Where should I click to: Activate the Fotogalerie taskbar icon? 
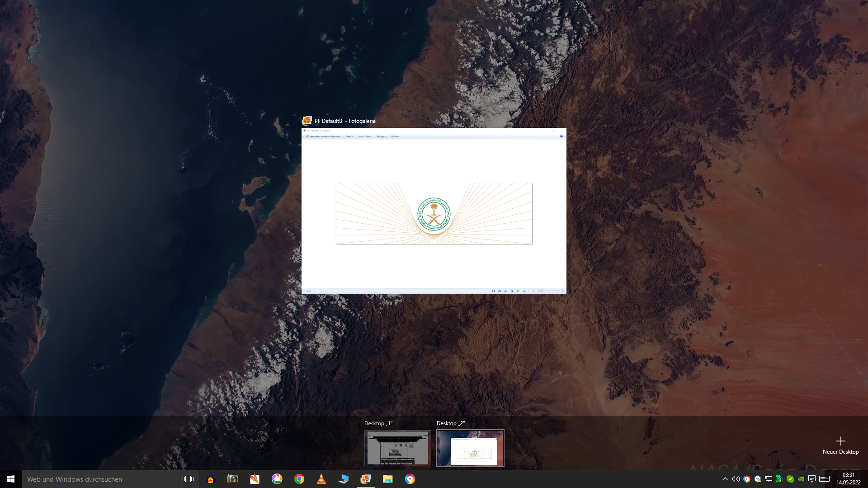tap(365, 479)
